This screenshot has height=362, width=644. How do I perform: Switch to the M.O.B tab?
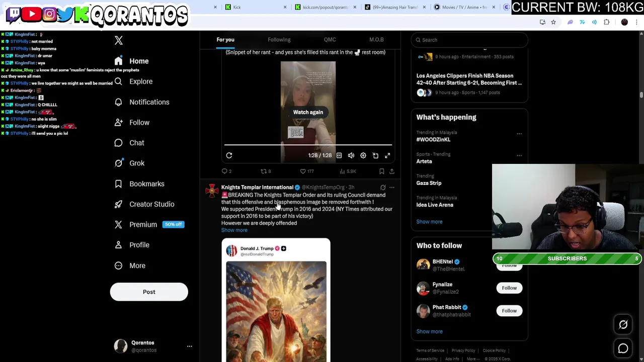tap(376, 40)
